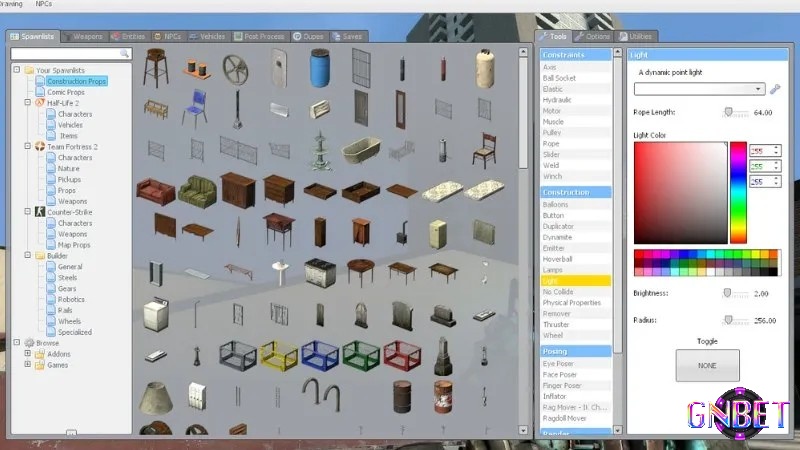This screenshot has height=450, width=800.
Task: Spawn the green striped couch prop
Action: [197, 191]
